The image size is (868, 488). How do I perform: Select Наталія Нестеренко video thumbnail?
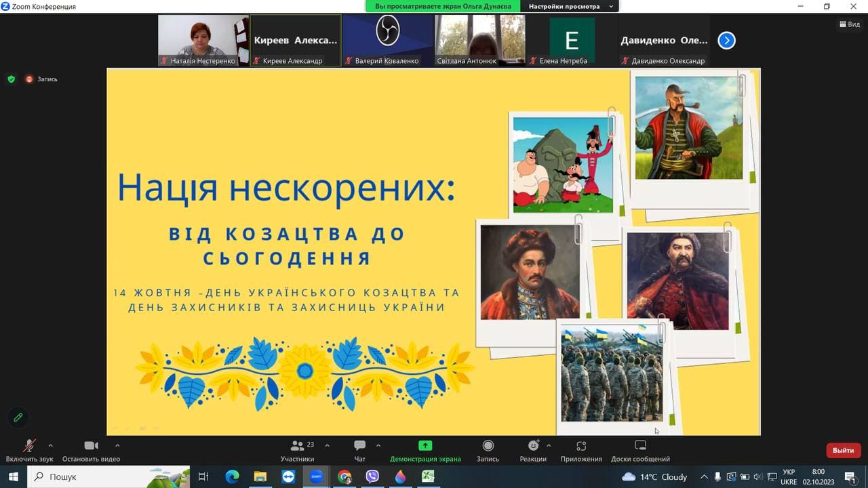click(203, 40)
